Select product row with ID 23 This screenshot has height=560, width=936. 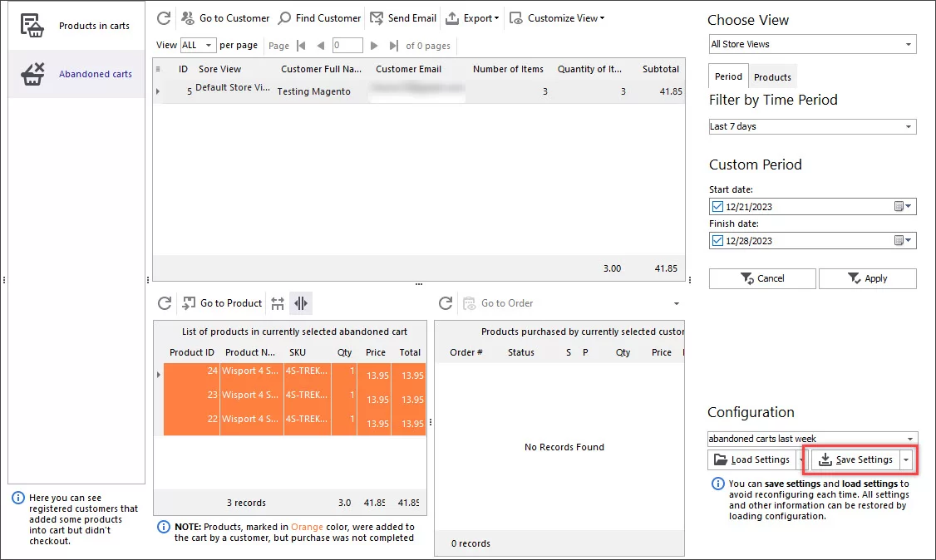(x=295, y=399)
